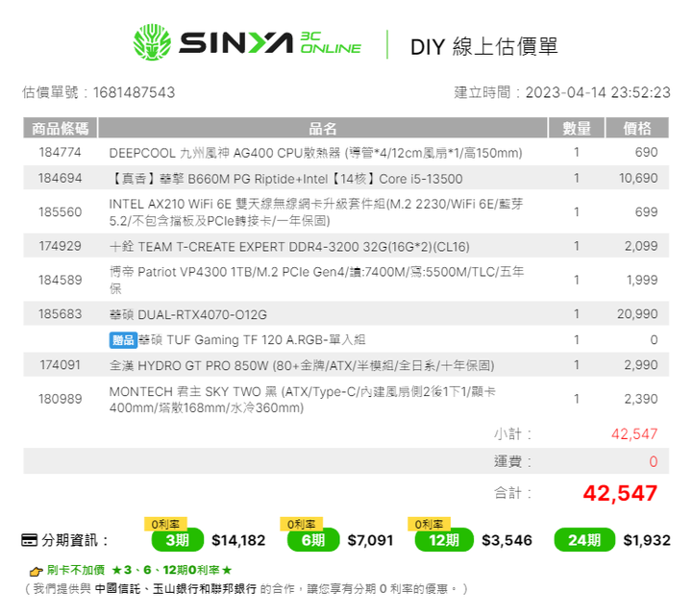Click barcode 185683
The width and height of the screenshot is (692, 616).
point(60,314)
